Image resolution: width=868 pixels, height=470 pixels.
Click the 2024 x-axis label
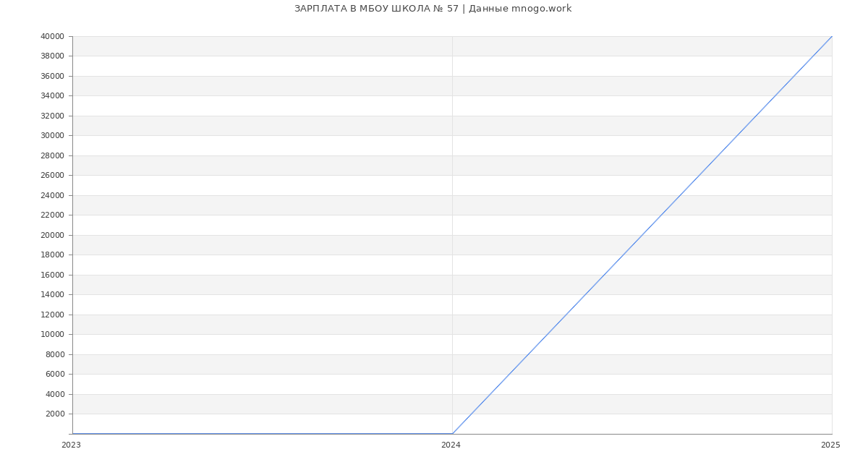click(451, 445)
